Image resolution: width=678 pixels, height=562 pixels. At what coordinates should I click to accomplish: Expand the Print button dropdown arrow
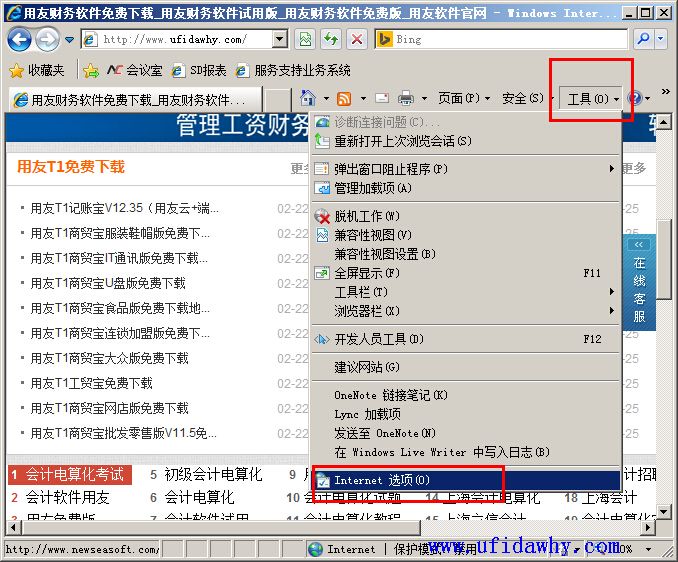(x=424, y=99)
